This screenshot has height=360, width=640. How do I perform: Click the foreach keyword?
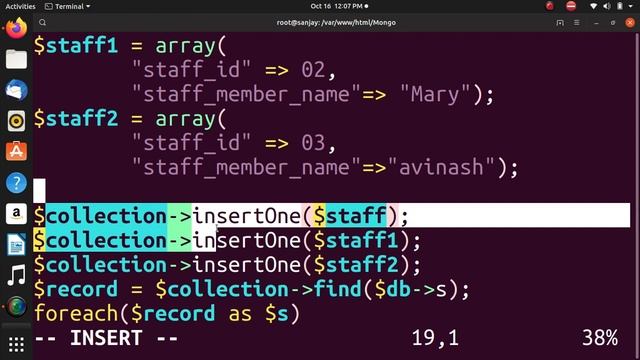pos(76,313)
